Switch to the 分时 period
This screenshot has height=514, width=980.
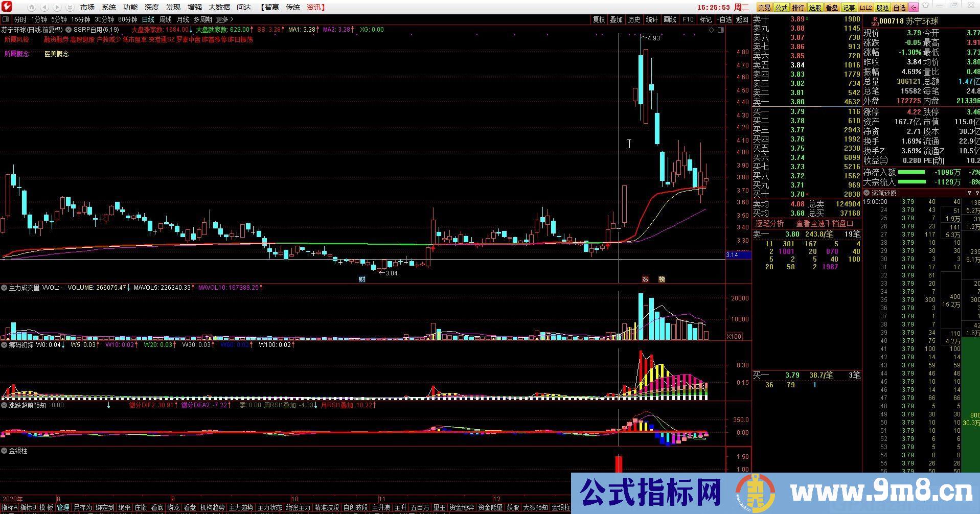(20, 19)
